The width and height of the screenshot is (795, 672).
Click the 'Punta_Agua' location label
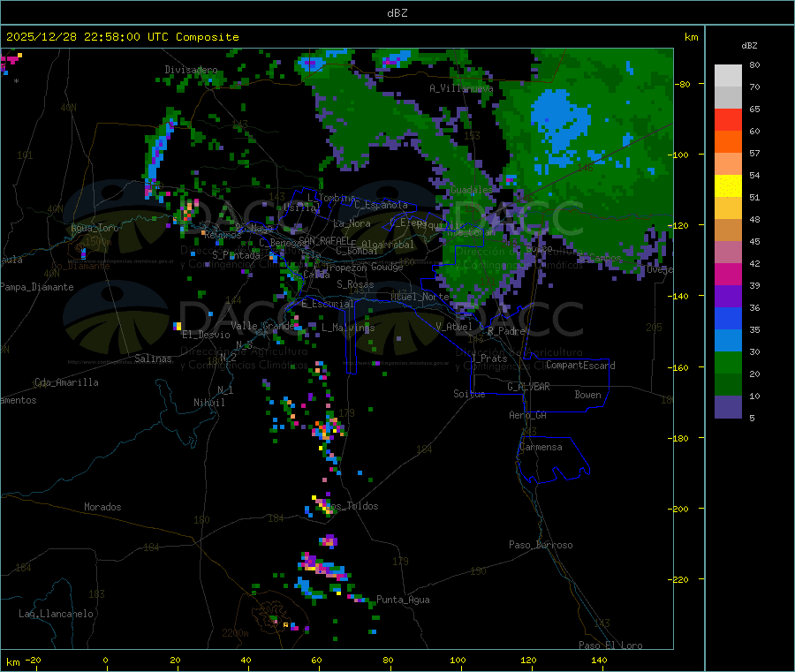(403, 600)
